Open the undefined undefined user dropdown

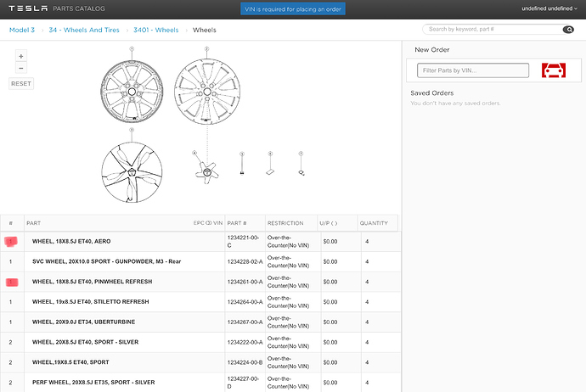coord(549,8)
